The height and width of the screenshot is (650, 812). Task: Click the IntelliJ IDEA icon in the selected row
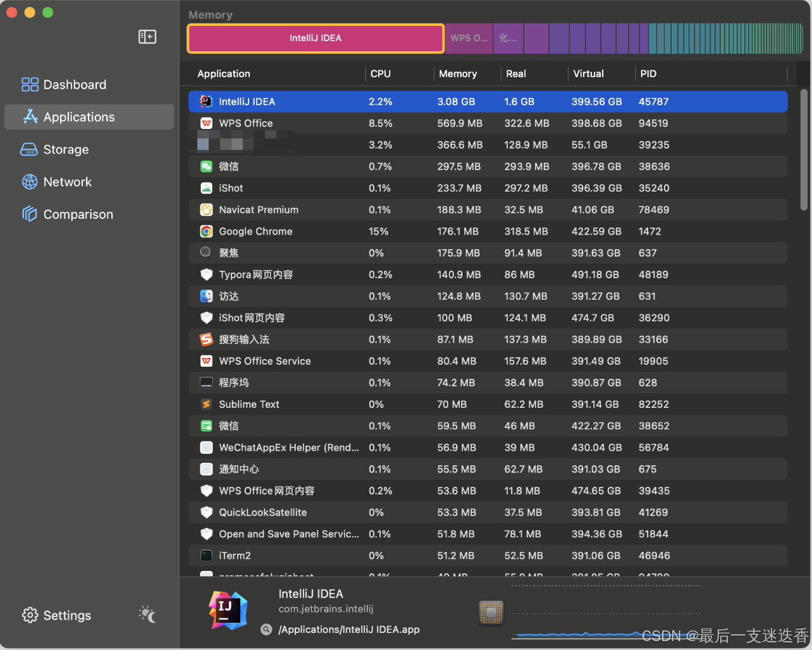tap(206, 102)
